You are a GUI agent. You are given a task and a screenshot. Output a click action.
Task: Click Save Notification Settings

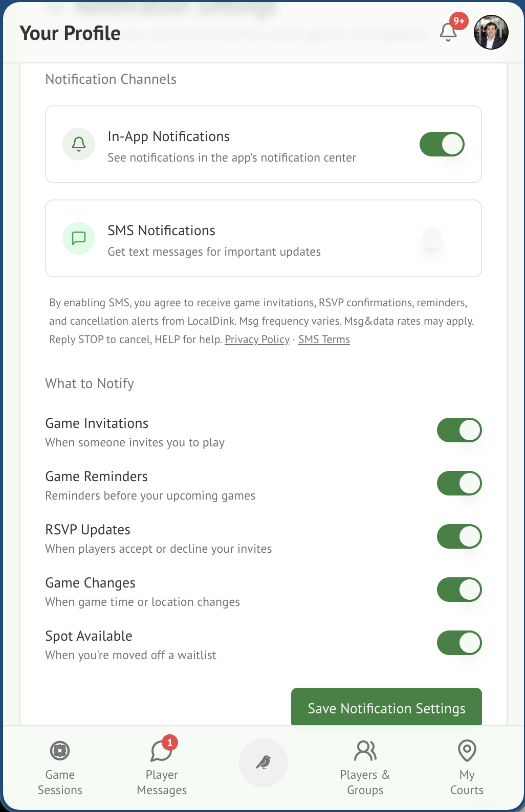386,708
